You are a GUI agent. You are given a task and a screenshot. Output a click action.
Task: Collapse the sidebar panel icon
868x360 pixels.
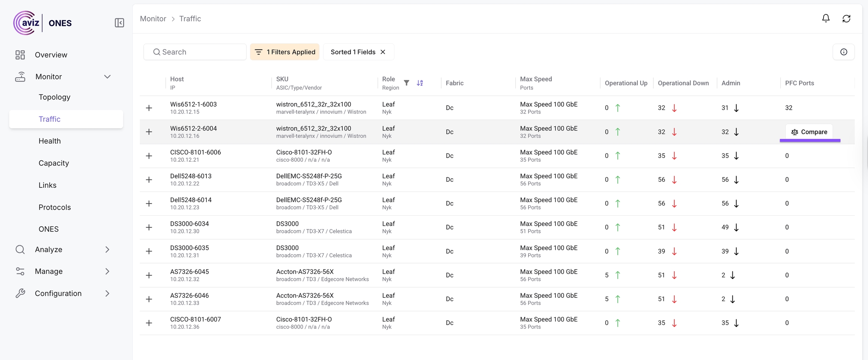119,23
